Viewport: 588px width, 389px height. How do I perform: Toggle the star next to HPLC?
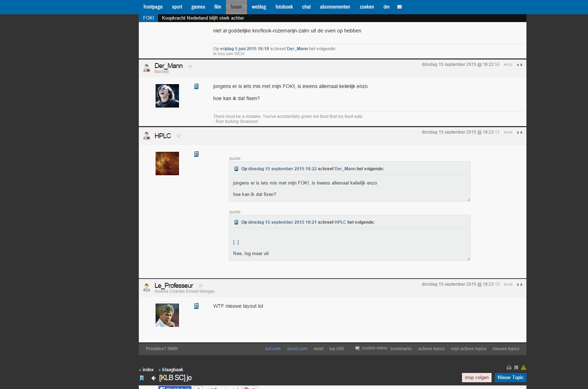point(178,136)
